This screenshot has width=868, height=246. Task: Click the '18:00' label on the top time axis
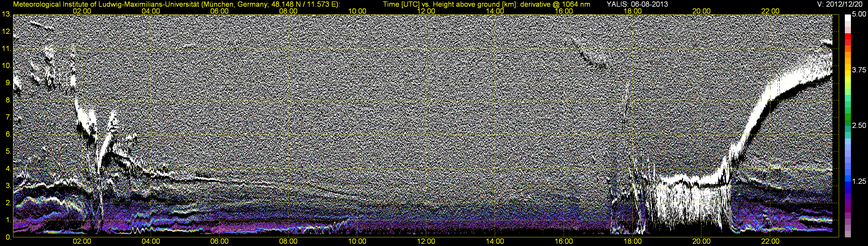pos(632,11)
